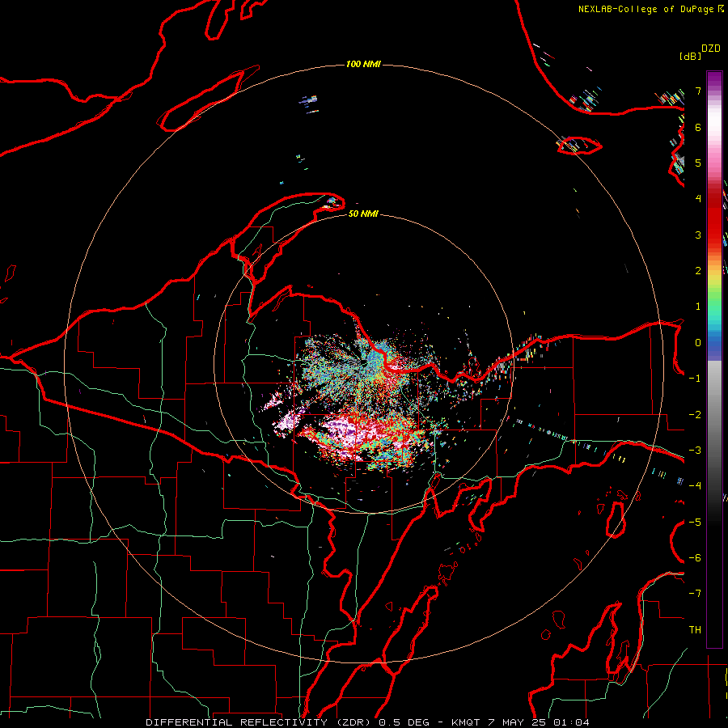This screenshot has height=728, width=728.
Task: Click the 0 value on the color scale
Action: (x=698, y=343)
